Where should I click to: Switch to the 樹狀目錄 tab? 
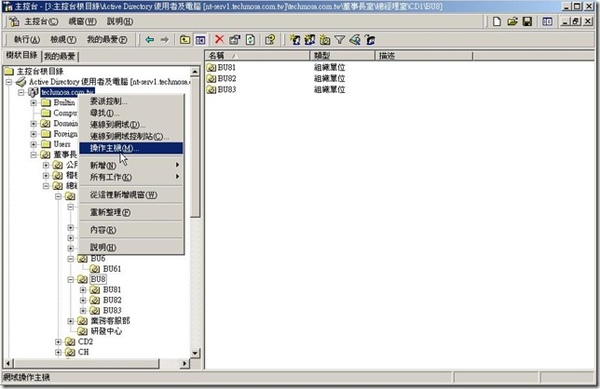pyautogui.click(x=22, y=55)
